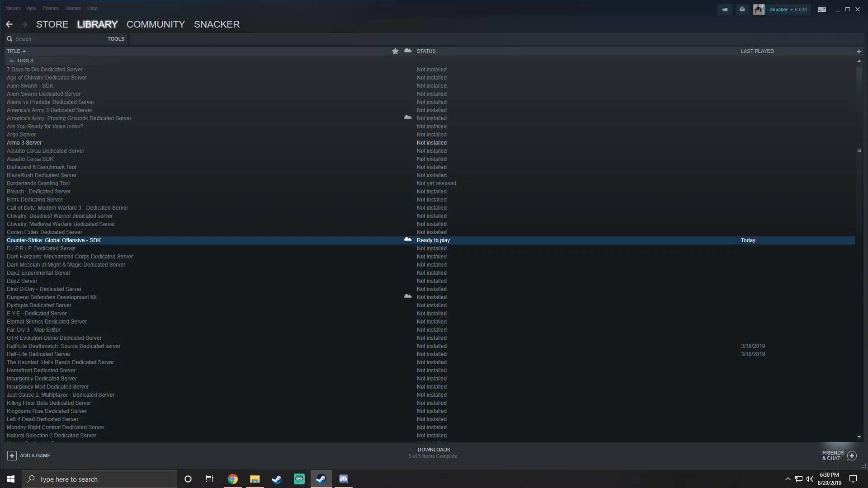Image resolution: width=868 pixels, height=488 pixels.
Task: Select Counter-Strike: Global Offensive - SDK row
Action: tap(429, 240)
